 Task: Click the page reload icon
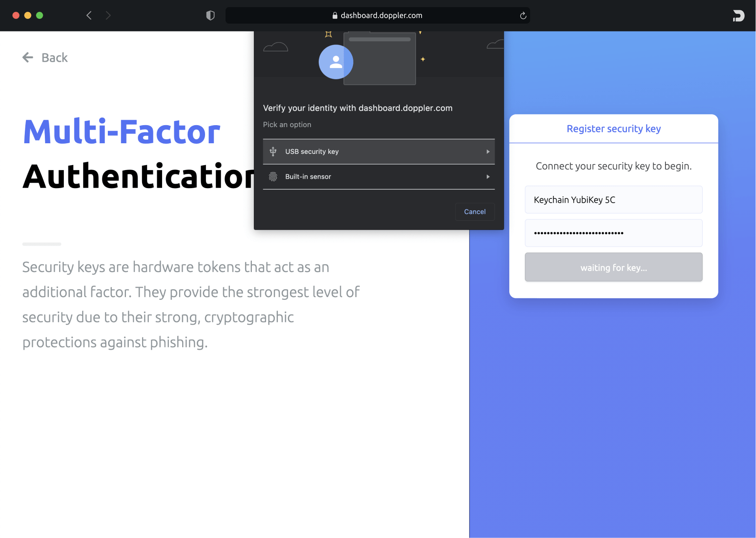[x=523, y=15]
